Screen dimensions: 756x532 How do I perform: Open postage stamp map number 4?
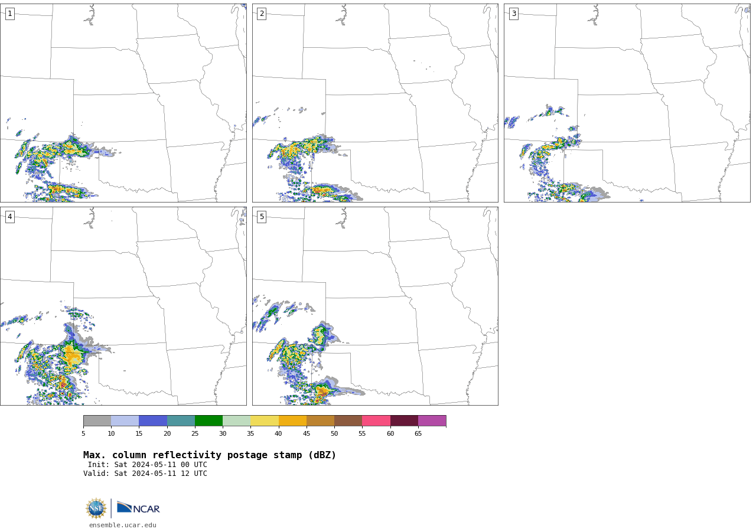click(123, 306)
